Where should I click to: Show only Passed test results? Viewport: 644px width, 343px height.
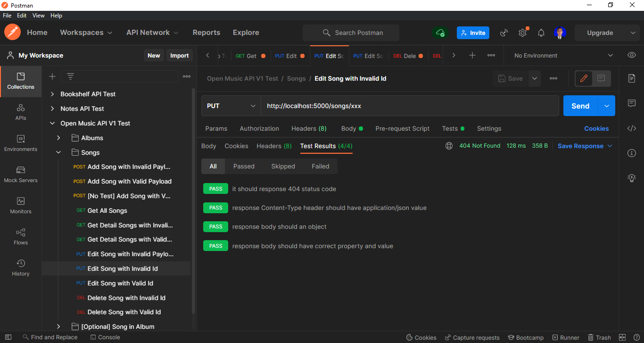(x=244, y=166)
